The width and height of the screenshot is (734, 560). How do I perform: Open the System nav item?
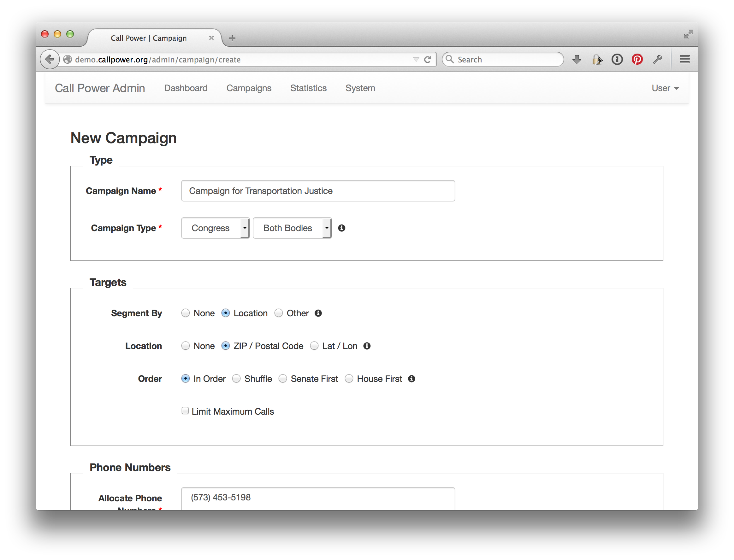360,88
